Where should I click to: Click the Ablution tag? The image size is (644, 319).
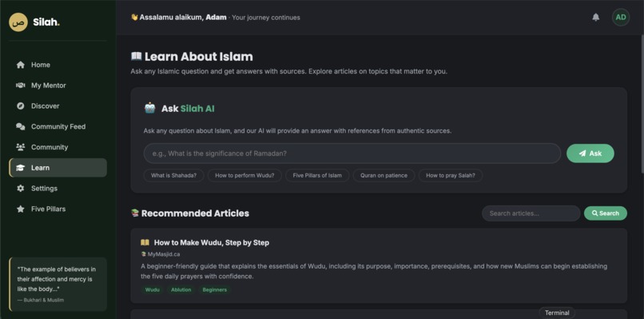coord(181,289)
